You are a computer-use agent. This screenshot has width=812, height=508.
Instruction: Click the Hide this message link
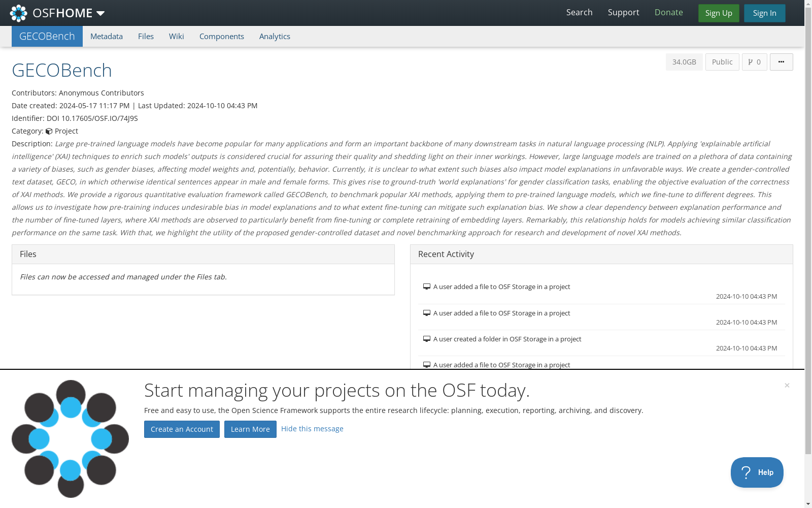pos(312,429)
